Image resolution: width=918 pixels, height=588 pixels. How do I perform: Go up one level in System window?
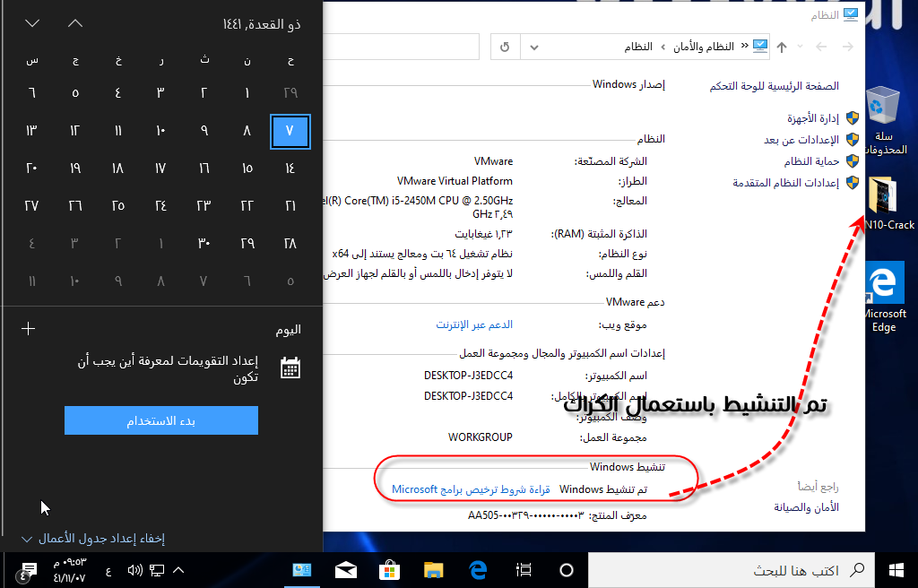click(782, 47)
